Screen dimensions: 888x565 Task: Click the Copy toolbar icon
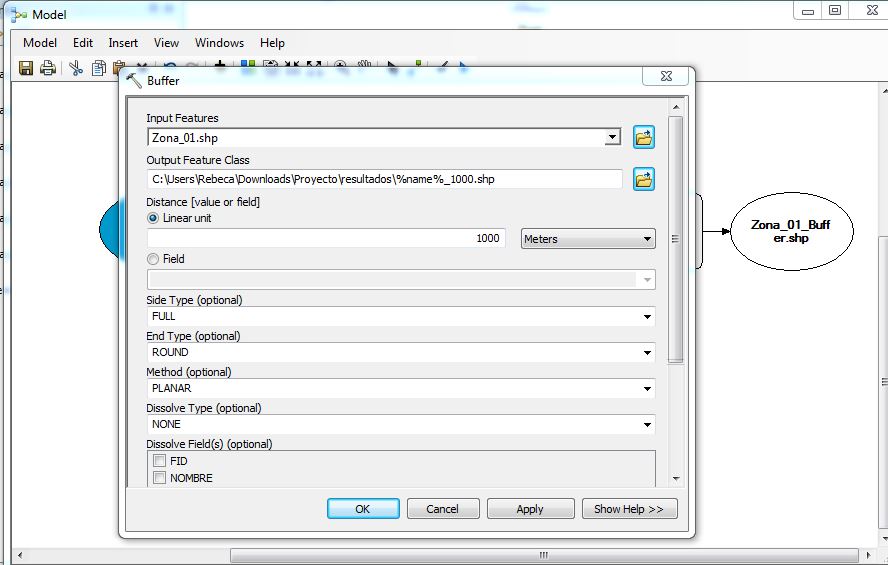[99, 68]
